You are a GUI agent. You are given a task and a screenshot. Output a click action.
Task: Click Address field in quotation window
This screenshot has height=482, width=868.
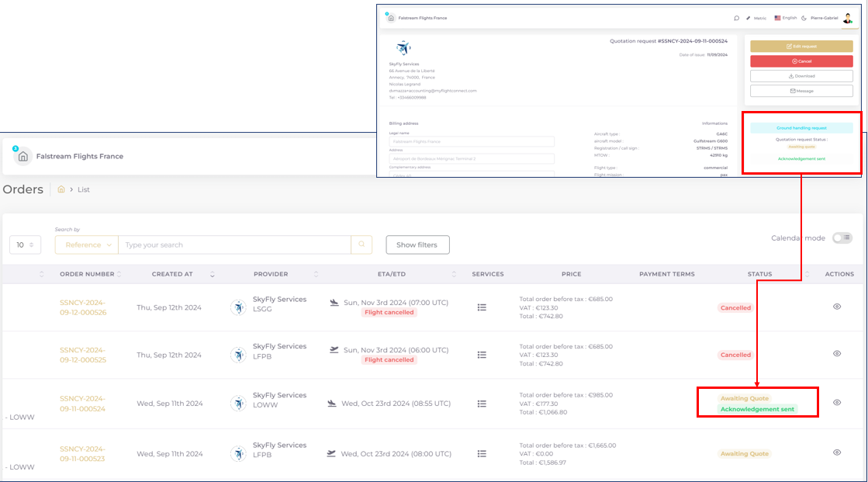(x=472, y=158)
